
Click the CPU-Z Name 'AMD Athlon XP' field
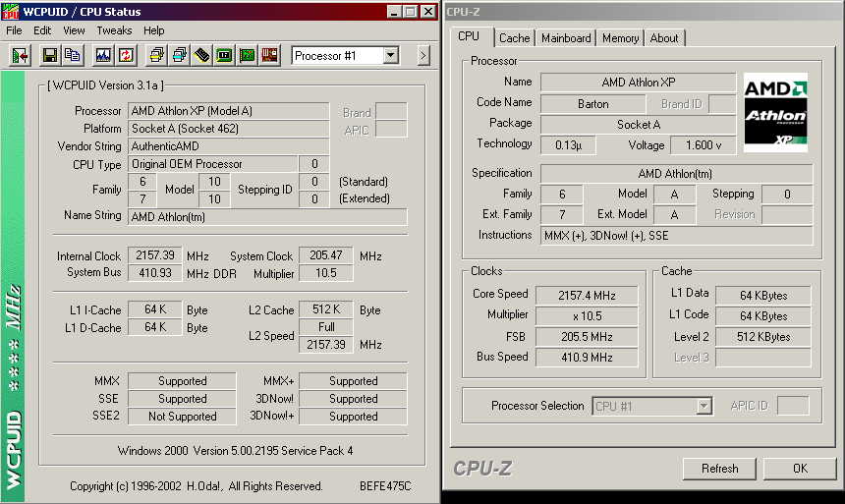638,82
